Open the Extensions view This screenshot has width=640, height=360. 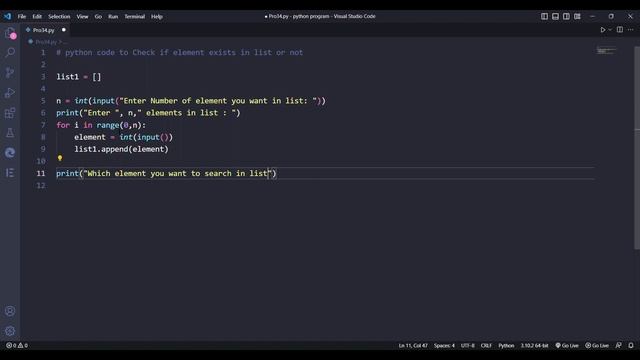pyautogui.click(x=10, y=113)
